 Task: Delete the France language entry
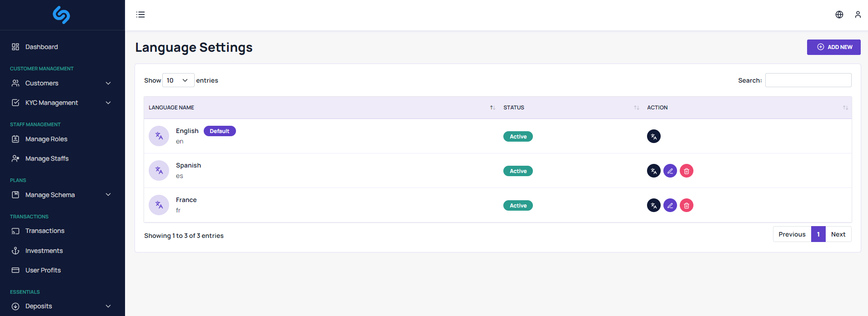click(x=686, y=205)
